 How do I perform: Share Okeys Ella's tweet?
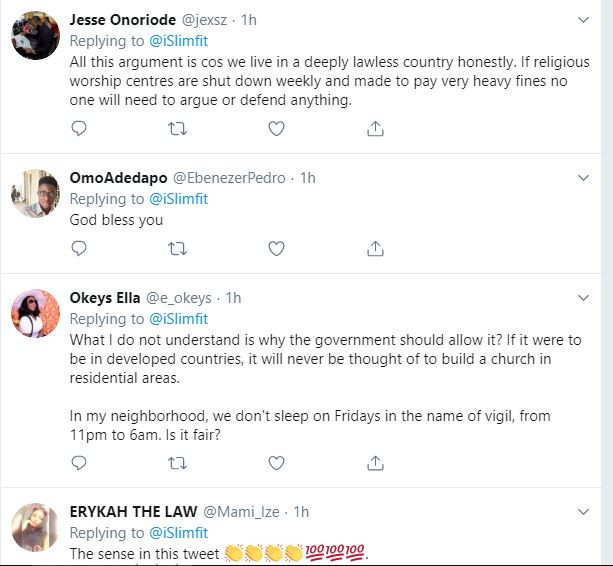tap(375, 462)
